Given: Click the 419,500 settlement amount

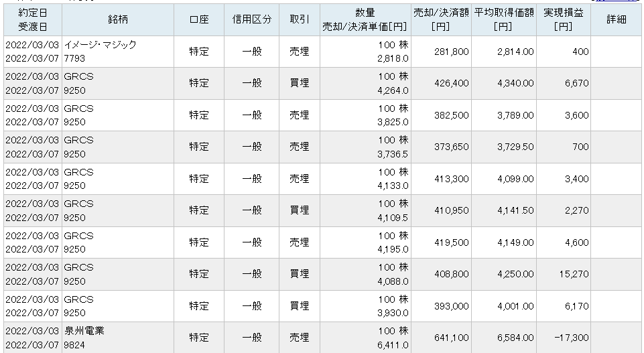Looking at the screenshot, I should coord(452,242).
